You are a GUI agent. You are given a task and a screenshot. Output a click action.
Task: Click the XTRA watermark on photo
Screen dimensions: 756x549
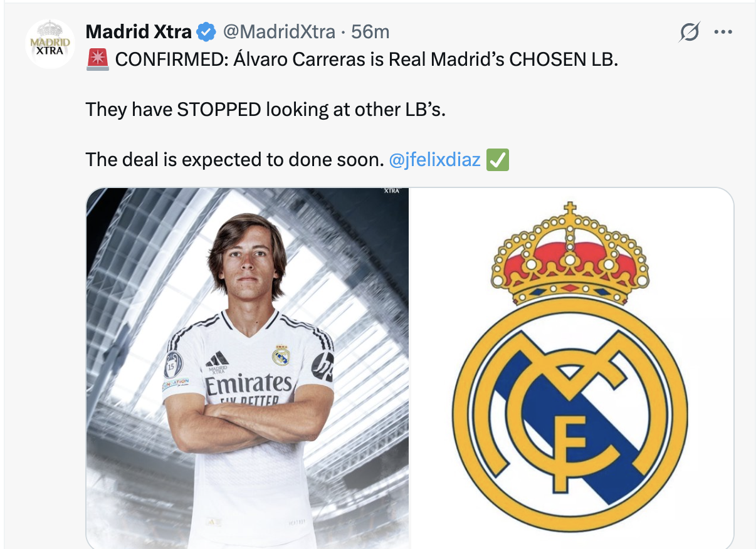click(391, 191)
